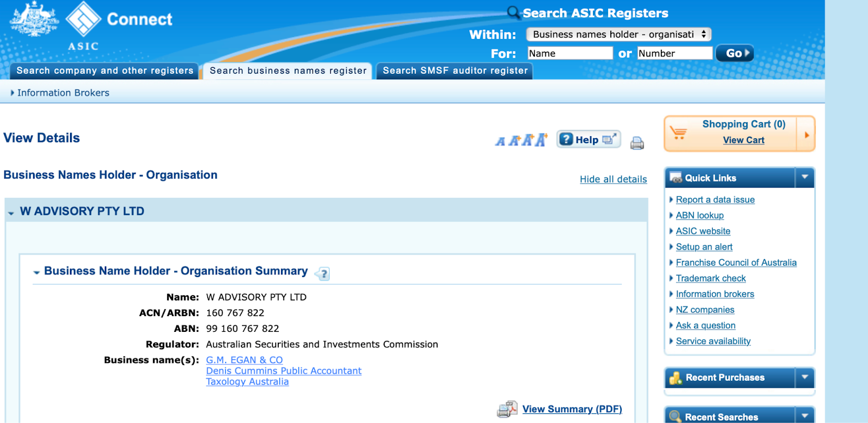
Task: Collapse the Quick Links panel arrow
Action: (805, 177)
